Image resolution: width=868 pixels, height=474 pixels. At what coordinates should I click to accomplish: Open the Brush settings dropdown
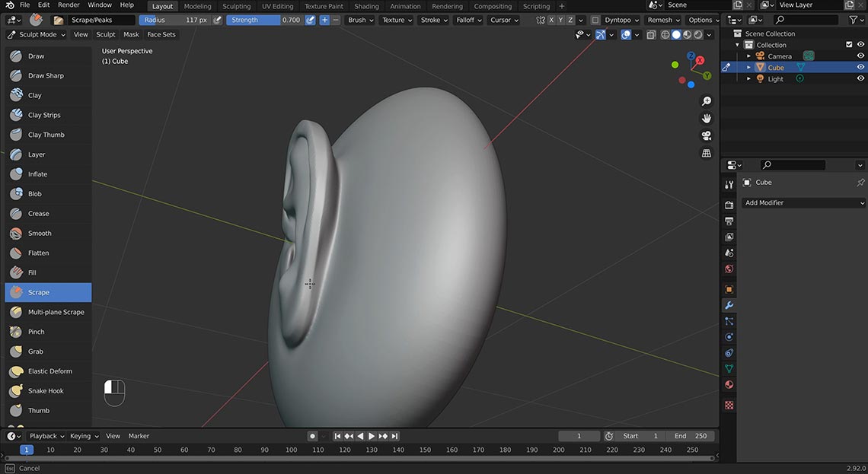coord(360,20)
